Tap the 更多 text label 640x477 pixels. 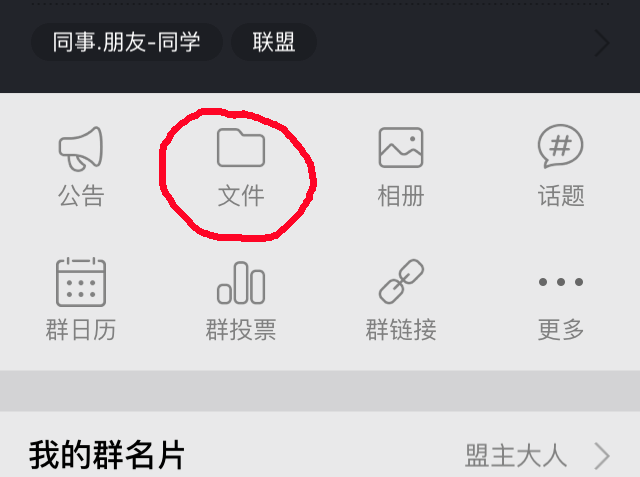point(561,330)
